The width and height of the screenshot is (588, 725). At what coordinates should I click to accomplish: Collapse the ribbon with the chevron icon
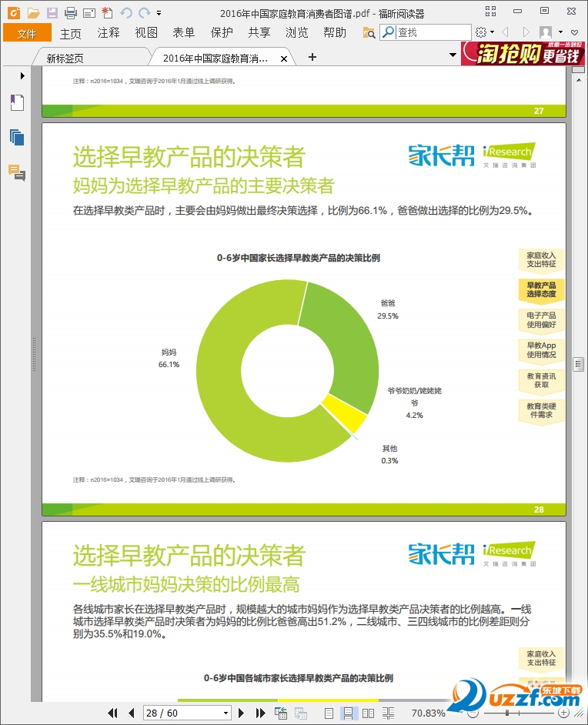(575, 32)
